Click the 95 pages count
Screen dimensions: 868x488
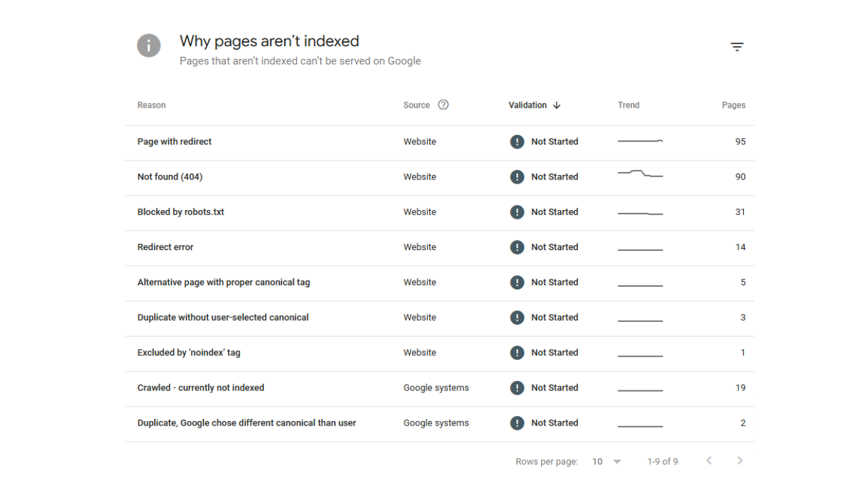741,142
